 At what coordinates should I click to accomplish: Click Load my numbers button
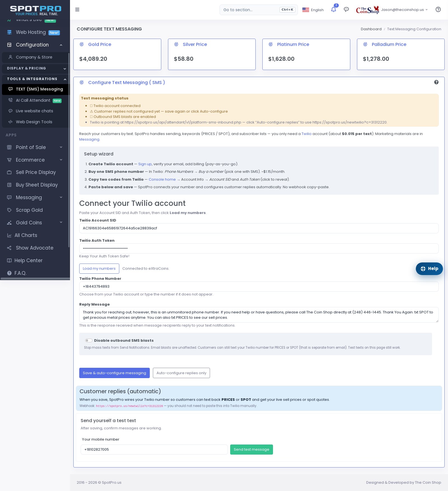pos(99,269)
